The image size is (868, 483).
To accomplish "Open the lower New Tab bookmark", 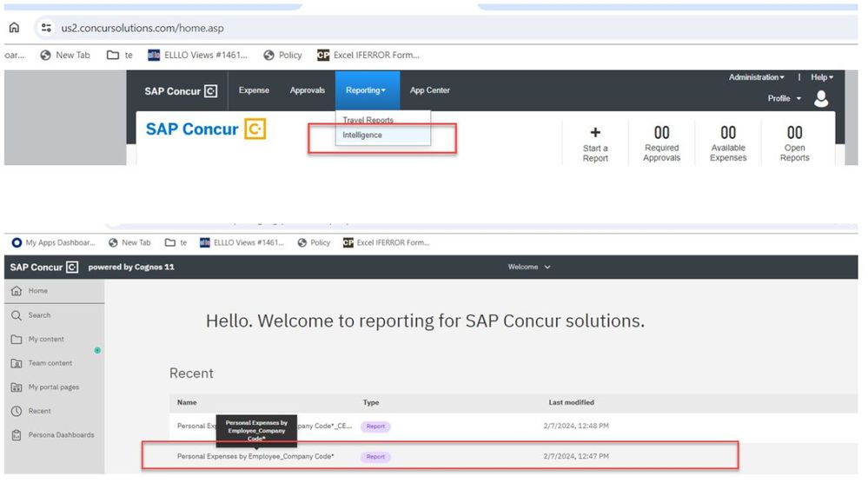I will [129, 242].
